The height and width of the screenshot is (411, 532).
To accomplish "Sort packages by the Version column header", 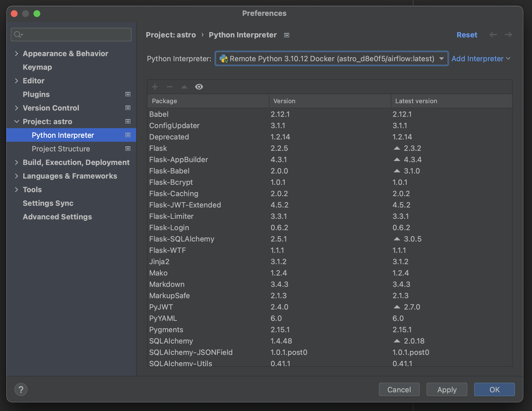I will pos(284,101).
